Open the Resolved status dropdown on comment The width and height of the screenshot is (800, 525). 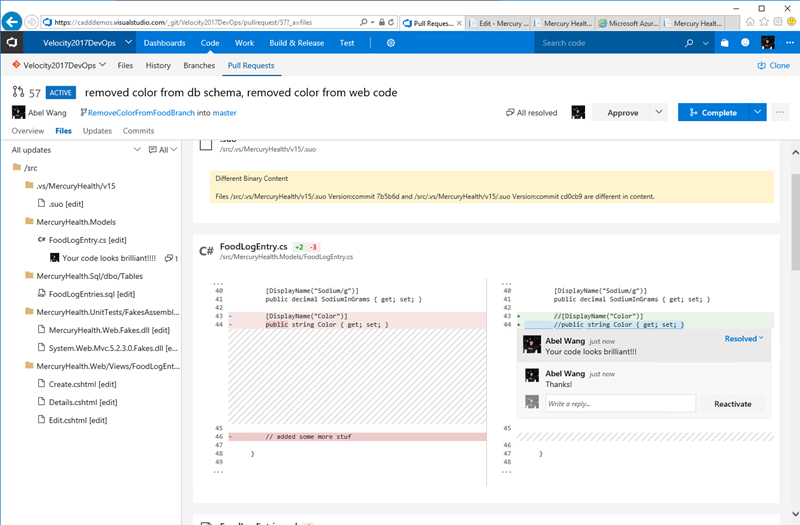click(744, 338)
